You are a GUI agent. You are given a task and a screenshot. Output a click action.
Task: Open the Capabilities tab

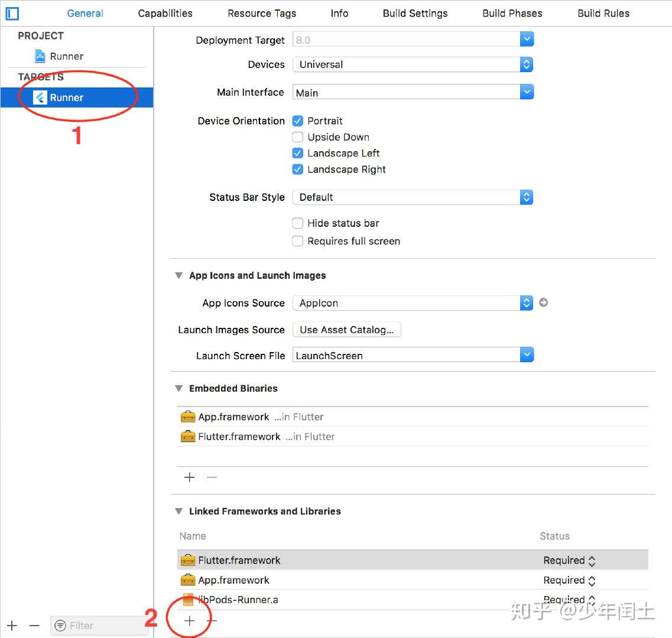164,13
